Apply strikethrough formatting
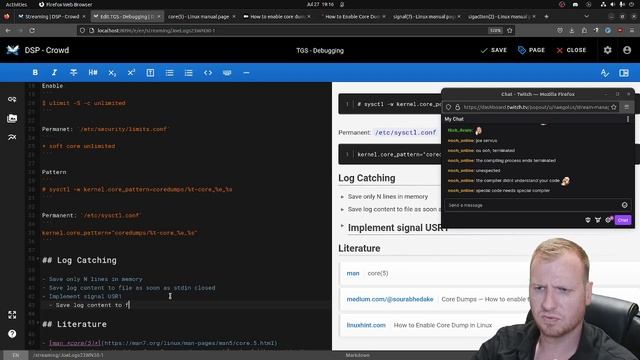This screenshot has height=360, width=640. tap(73, 73)
